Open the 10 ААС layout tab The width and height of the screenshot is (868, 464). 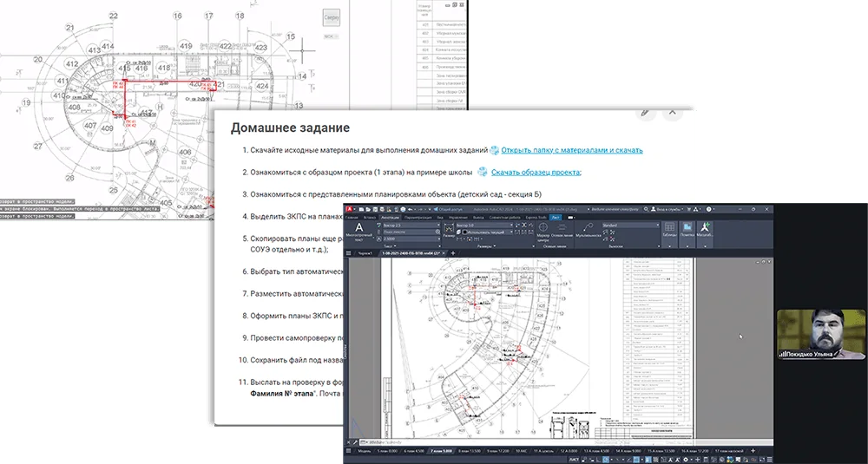click(521, 451)
